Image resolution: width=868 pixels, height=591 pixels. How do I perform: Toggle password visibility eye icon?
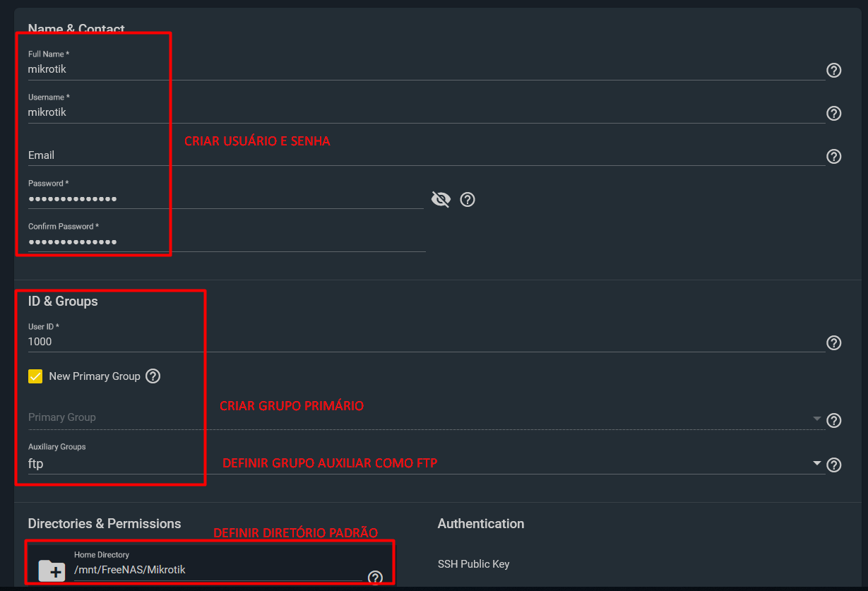point(441,199)
